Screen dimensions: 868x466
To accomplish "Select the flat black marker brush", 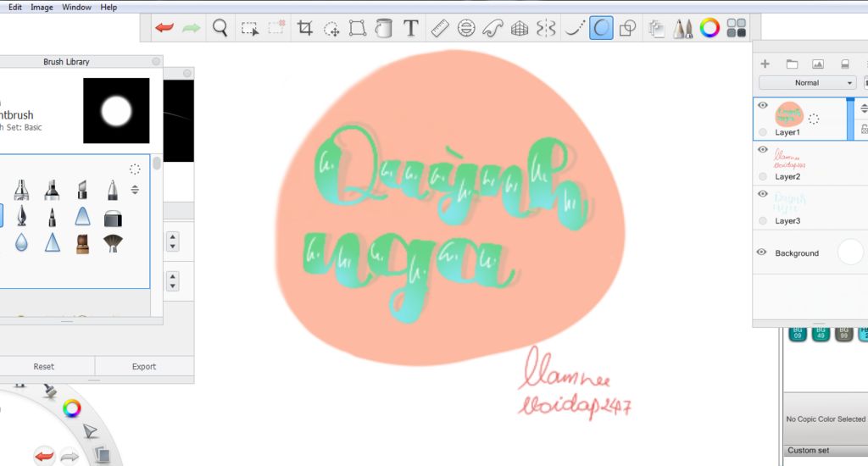I will pyautogui.click(x=113, y=219).
